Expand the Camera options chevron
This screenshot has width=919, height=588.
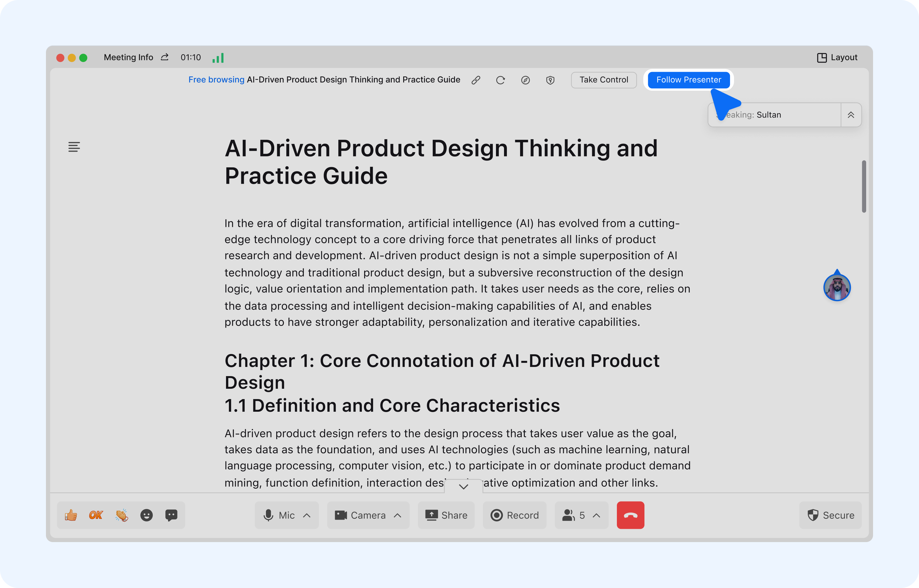(x=397, y=515)
